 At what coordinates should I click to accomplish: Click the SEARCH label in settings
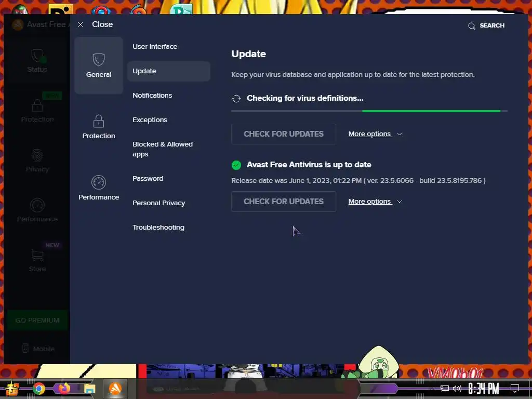pyautogui.click(x=492, y=26)
